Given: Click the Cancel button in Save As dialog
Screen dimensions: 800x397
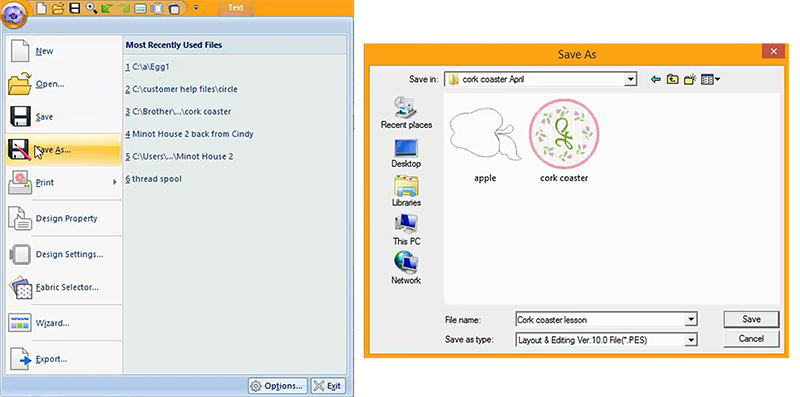Looking at the screenshot, I should [x=751, y=339].
